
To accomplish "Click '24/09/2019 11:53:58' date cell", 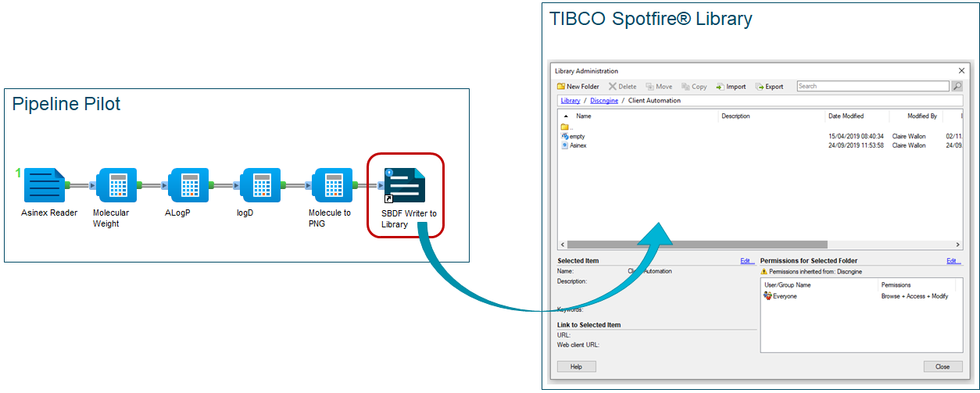I will coord(856,145).
